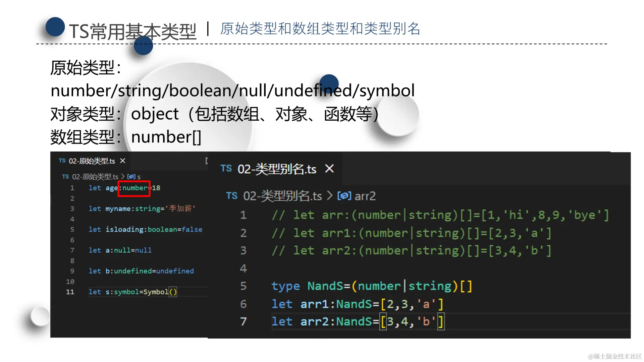The height and width of the screenshot is (362, 644).
Task: Open the 02-类型别名.ts breadcrumb file item
Action: tap(282, 196)
